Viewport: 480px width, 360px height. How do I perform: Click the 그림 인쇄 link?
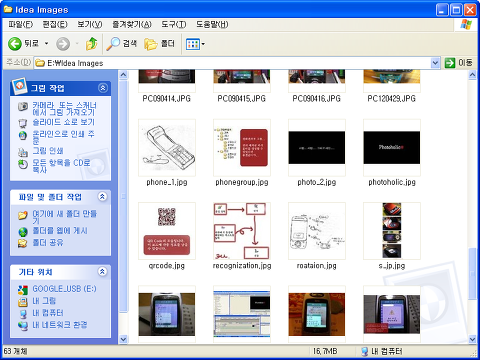click(48, 151)
